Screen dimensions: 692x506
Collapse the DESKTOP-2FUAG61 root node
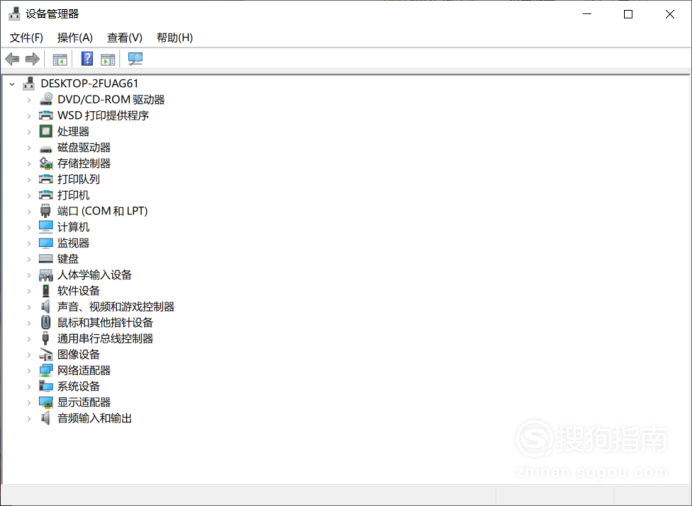[12, 84]
